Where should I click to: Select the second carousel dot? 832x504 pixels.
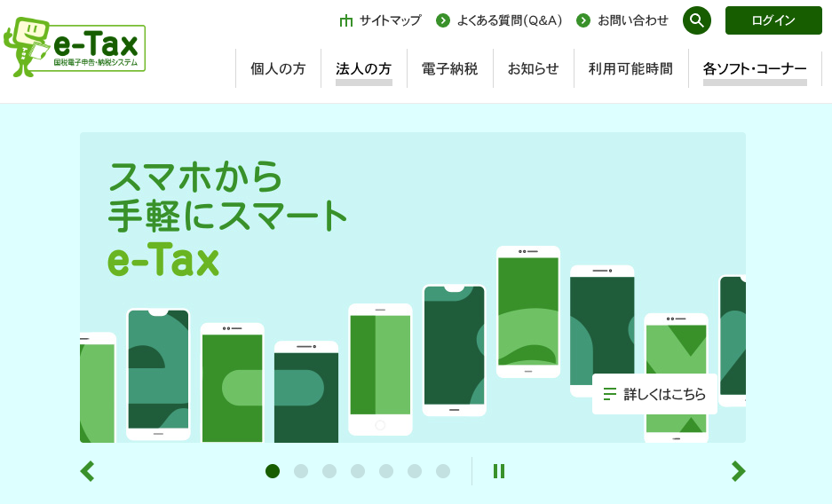pyautogui.click(x=301, y=471)
